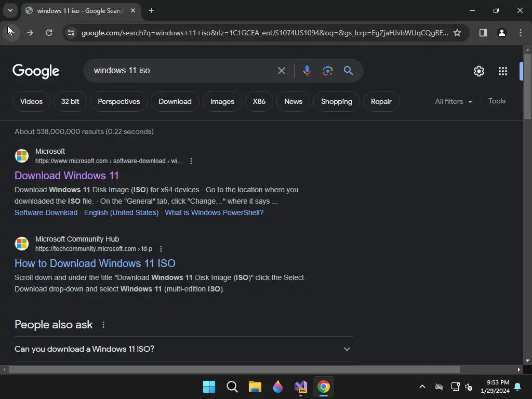This screenshot has width=532, height=399.
Task: Select the Repair filter chip
Action: tap(381, 101)
